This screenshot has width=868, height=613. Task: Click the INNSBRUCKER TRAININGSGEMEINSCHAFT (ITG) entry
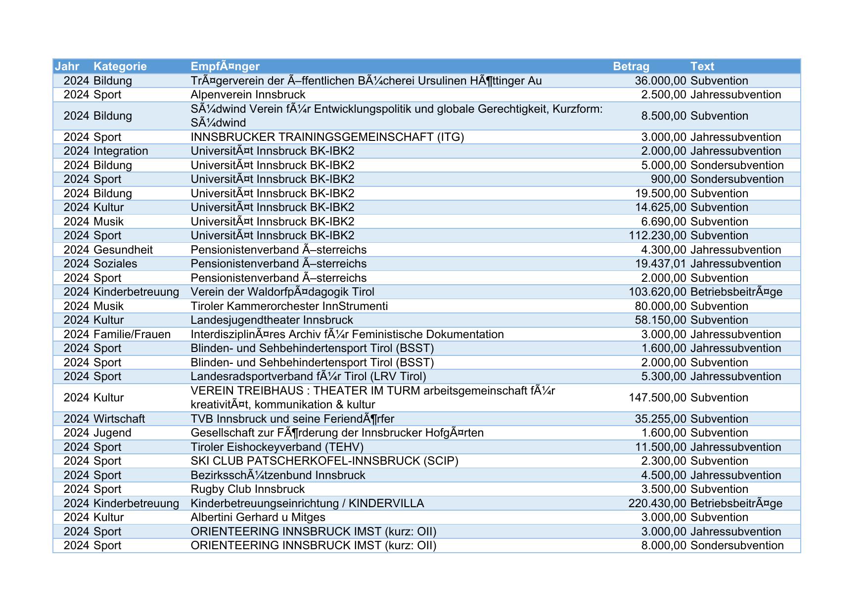(327, 137)
